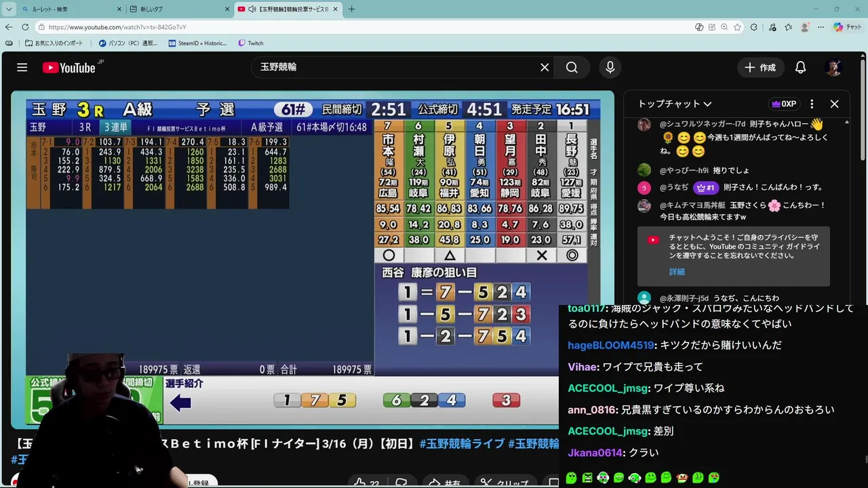Clear the search text with the X
Viewport: 868px width, 488px height.
(x=545, y=67)
